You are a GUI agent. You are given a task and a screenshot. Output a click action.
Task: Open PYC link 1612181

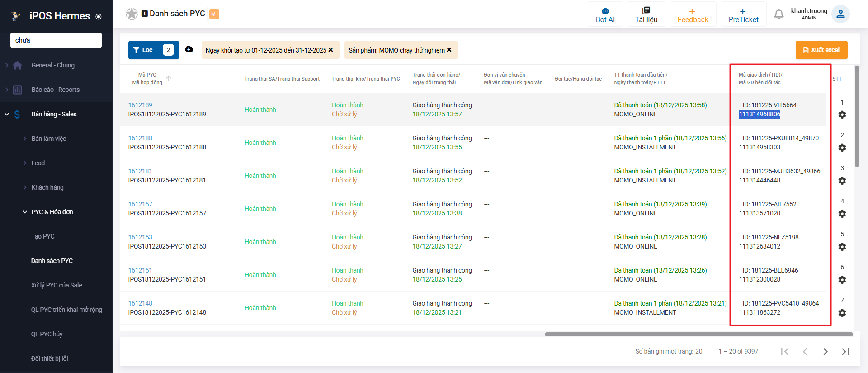pos(140,171)
